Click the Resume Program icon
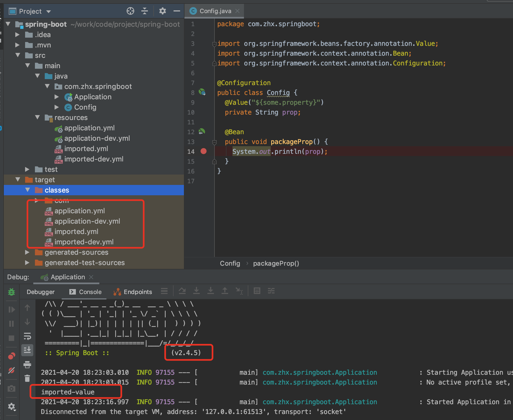This screenshot has width=513, height=420. pos(11,310)
